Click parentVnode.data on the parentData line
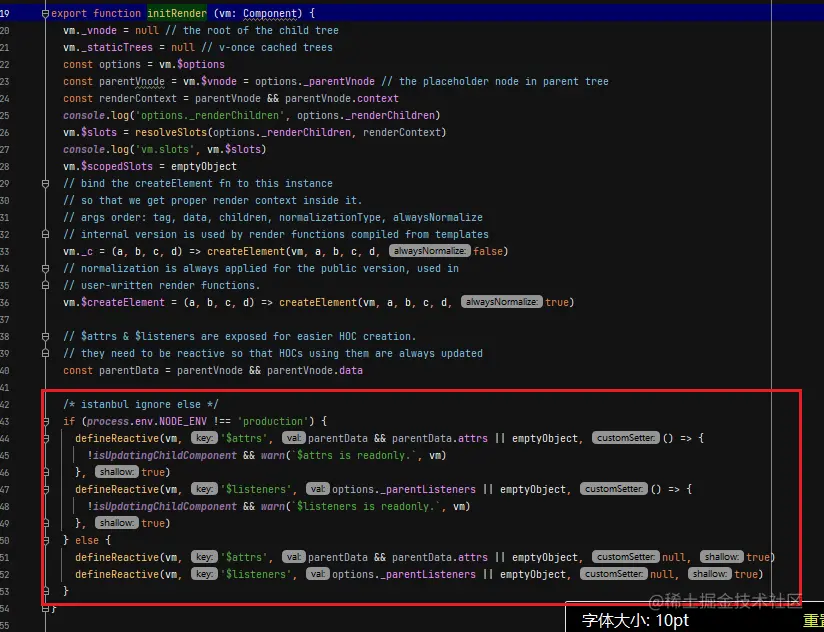The image size is (824, 632). tap(315, 370)
